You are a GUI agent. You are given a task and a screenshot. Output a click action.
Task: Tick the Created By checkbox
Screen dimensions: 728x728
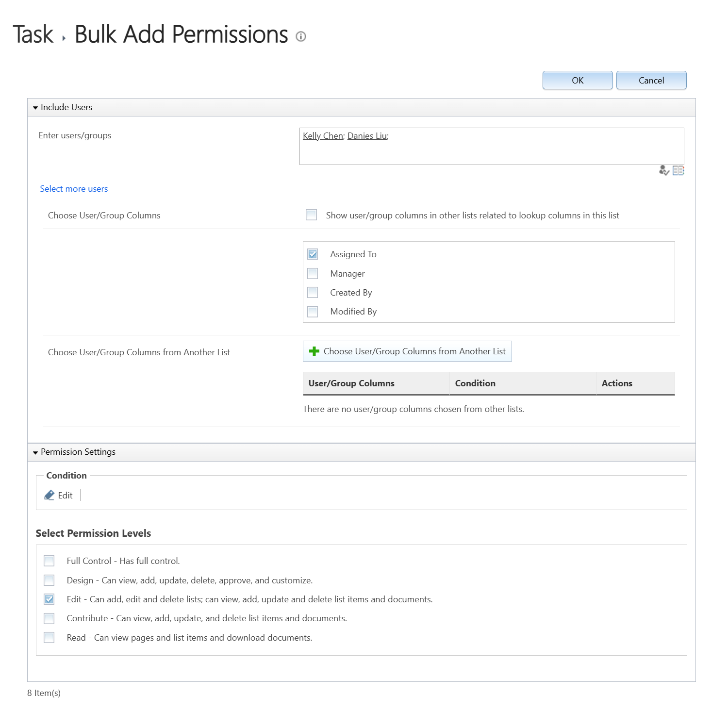point(313,293)
